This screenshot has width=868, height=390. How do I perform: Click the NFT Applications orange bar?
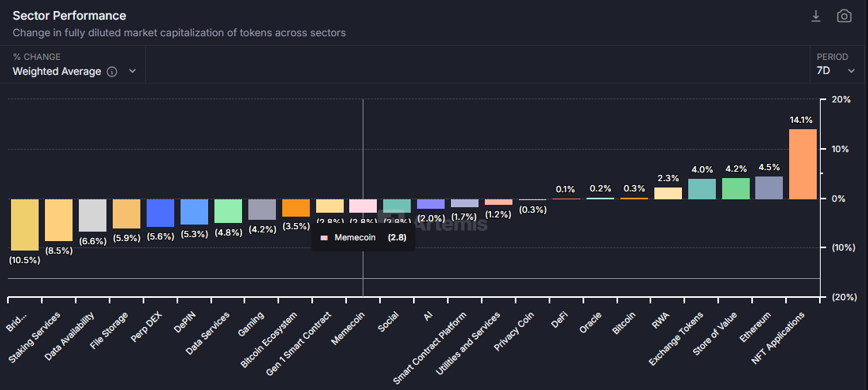(803, 164)
